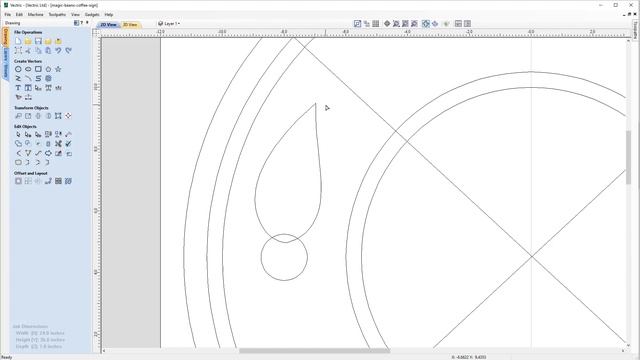Open the File menu

(8, 14)
